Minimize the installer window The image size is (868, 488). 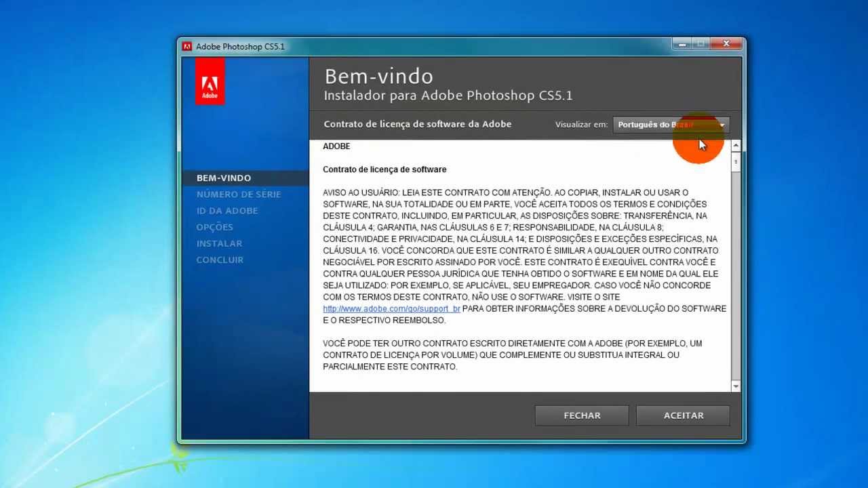[x=682, y=44]
